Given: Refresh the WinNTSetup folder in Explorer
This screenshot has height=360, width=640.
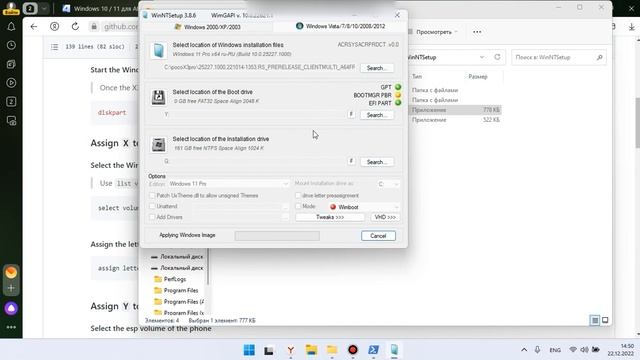Looking at the screenshot, I should [x=497, y=57].
